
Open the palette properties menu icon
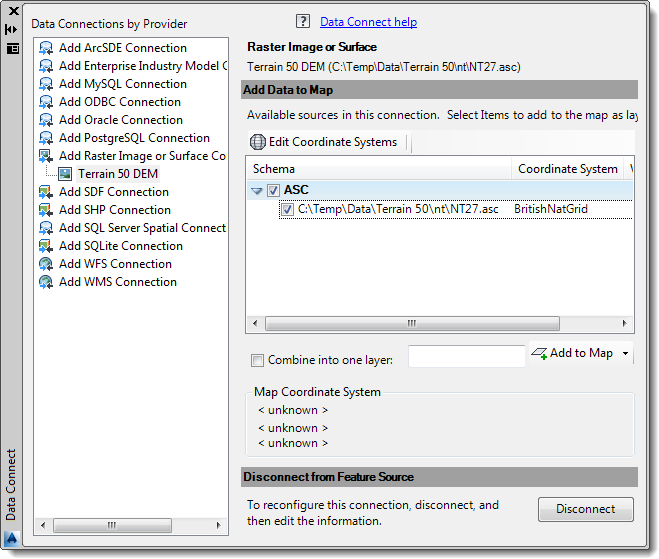click(x=13, y=48)
